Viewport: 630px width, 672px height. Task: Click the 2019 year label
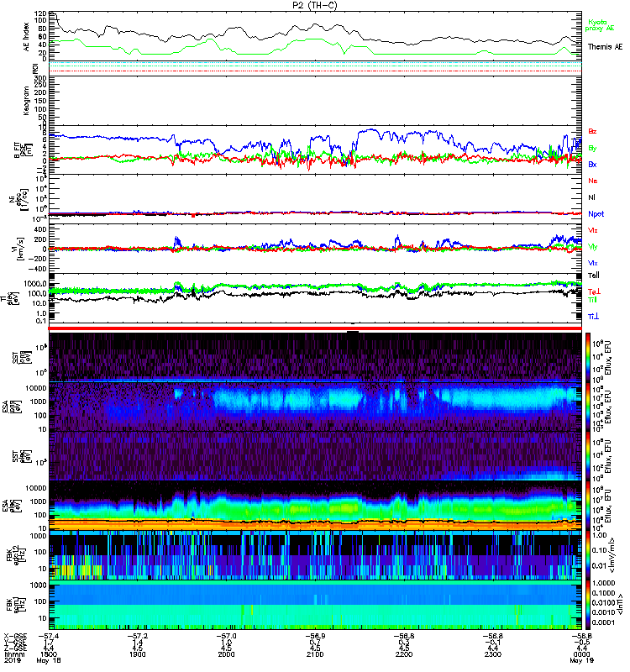tap(13, 660)
